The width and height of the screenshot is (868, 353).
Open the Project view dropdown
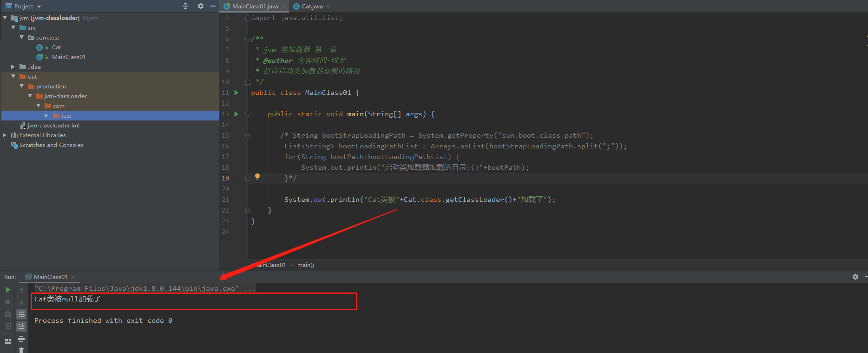tap(39, 7)
